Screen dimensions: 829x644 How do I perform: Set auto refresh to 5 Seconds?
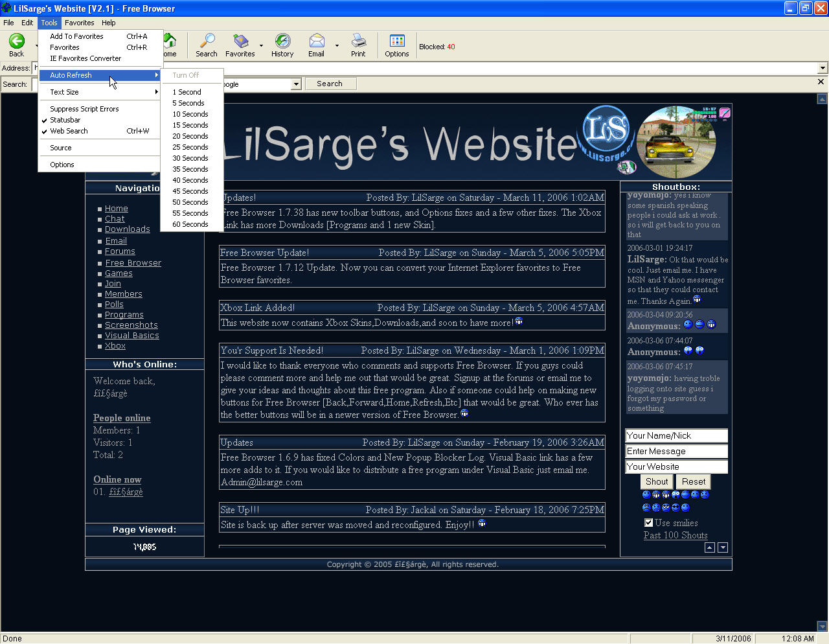(192, 103)
